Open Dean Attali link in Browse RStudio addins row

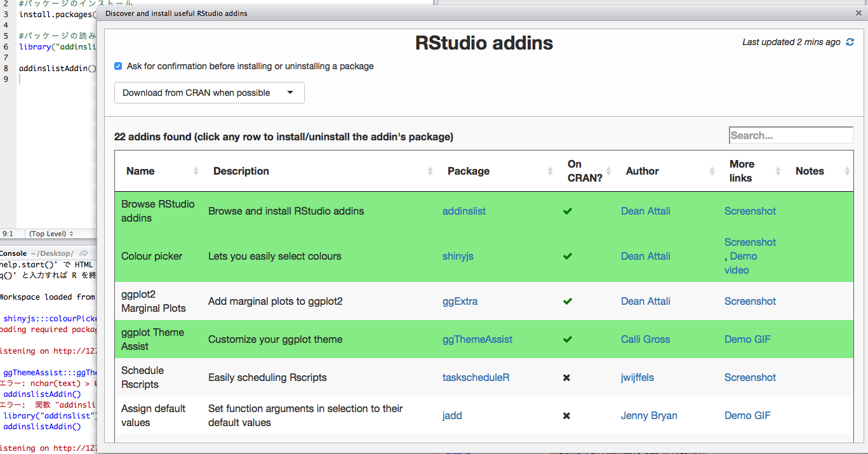(x=646, y=211)
